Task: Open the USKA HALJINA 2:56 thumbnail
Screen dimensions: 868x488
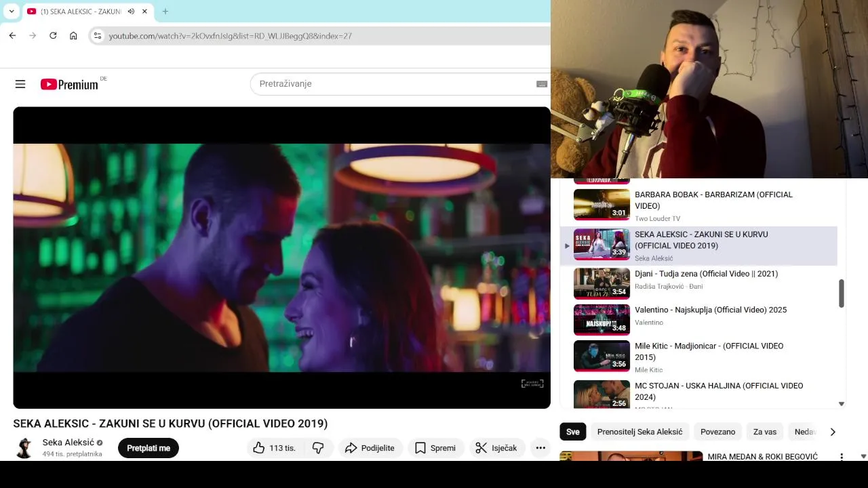Action: tap(601, 394)
